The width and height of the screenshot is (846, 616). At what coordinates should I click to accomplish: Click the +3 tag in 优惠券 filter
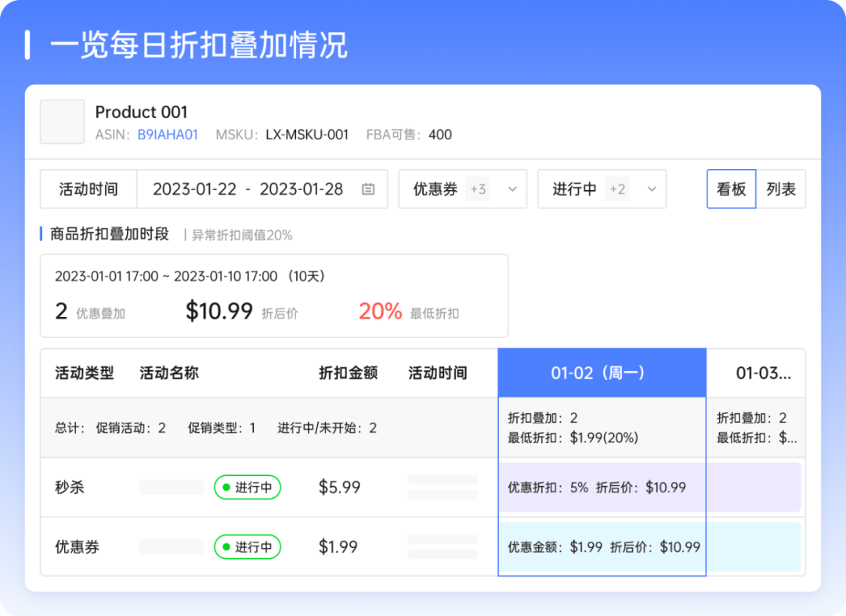click(477, 189)
